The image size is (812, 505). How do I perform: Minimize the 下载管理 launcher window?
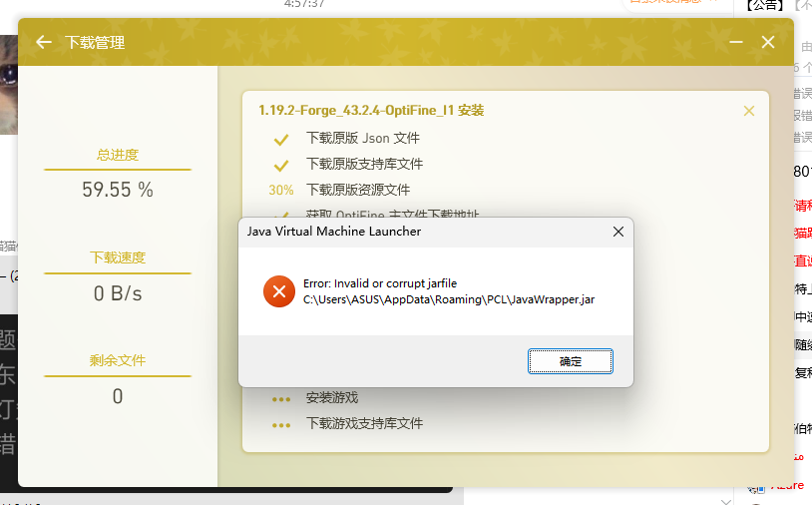pos(736,42)
